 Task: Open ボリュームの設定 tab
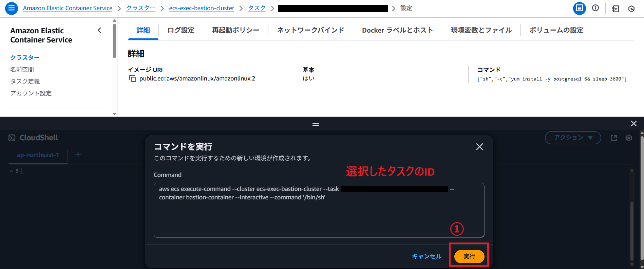point(556,30)
